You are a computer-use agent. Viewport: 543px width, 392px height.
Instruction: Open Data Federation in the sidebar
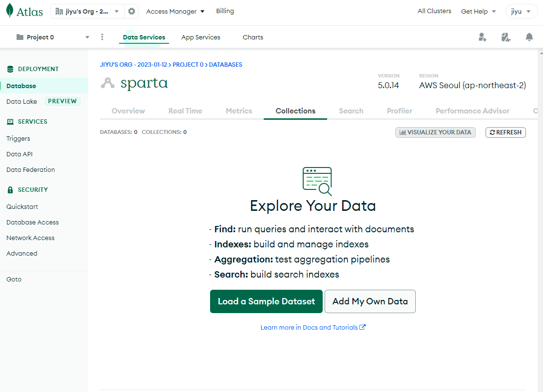[31, 169]
